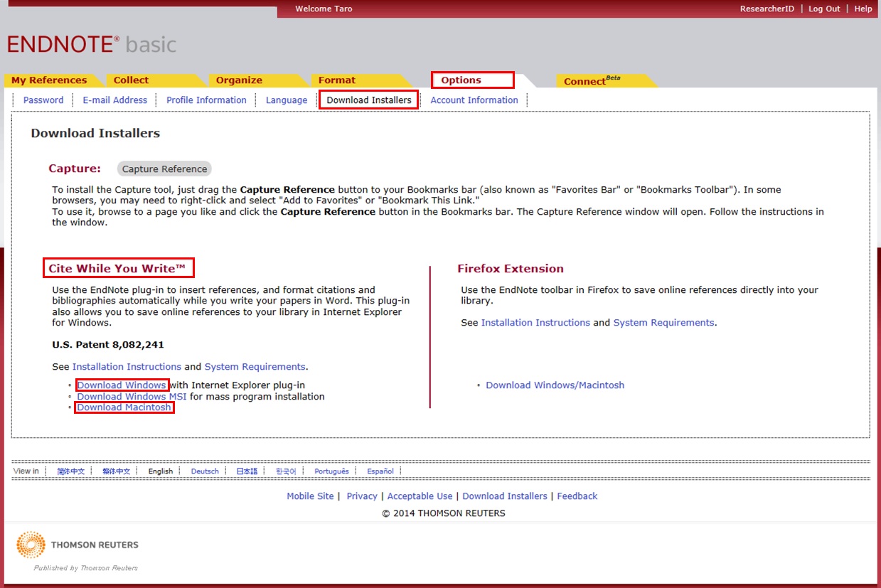Click Download Windows with Internet Explorer plug-in
Screen dimensions: 881x588
(x=122, y=385)
